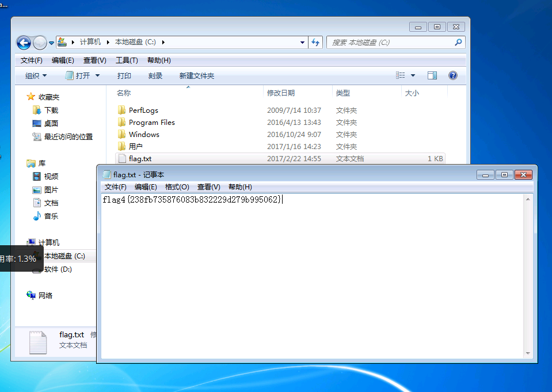
Task: Click the refresh icon beside address bar
Action: coord(315,42)
